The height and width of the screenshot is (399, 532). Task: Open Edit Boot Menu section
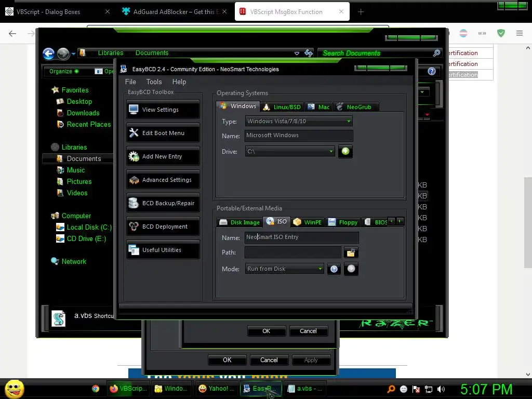pyautogui.click(x=163, y=132)
